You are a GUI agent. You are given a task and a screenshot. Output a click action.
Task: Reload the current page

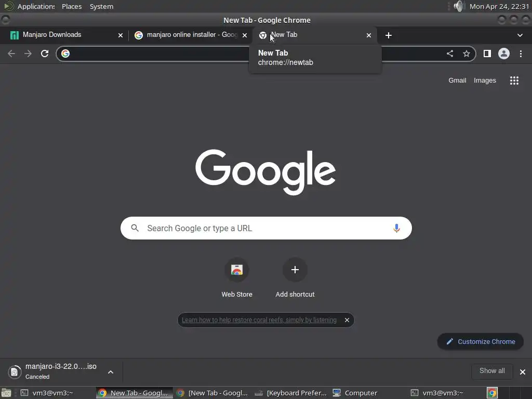[45, 54]
